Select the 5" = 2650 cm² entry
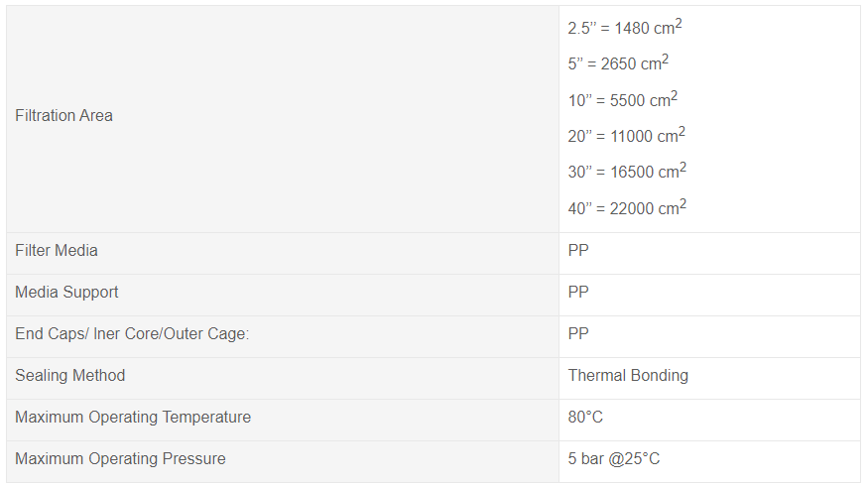The height and width of the screenshot is (487, 868). click(618, 63)
